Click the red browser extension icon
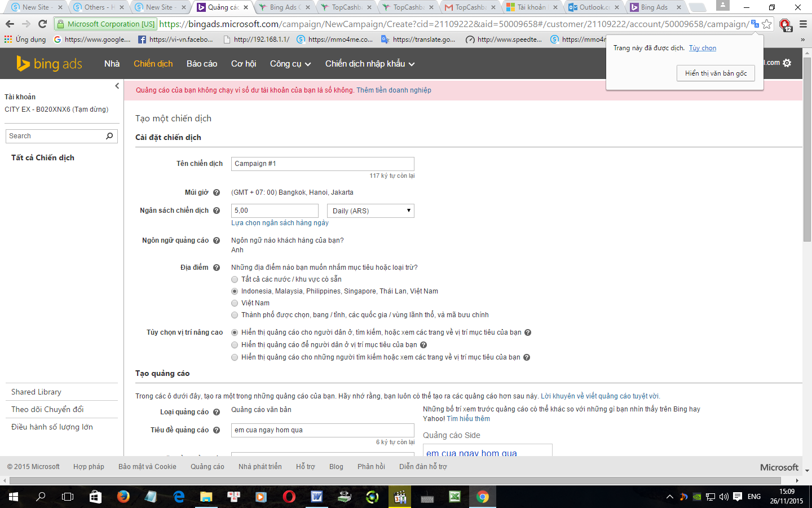This screenshot has width=812, height=508. point(785,24)
